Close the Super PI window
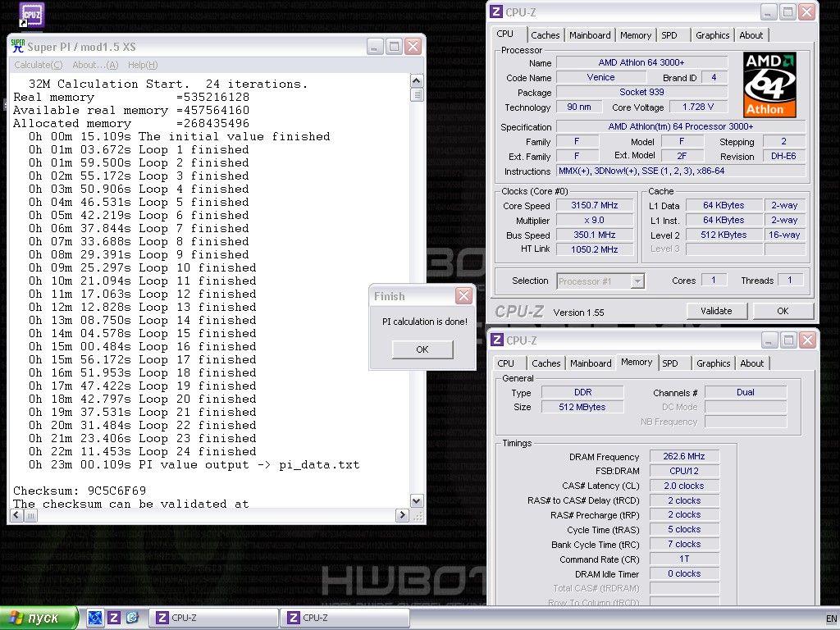 tap(413, 47)
